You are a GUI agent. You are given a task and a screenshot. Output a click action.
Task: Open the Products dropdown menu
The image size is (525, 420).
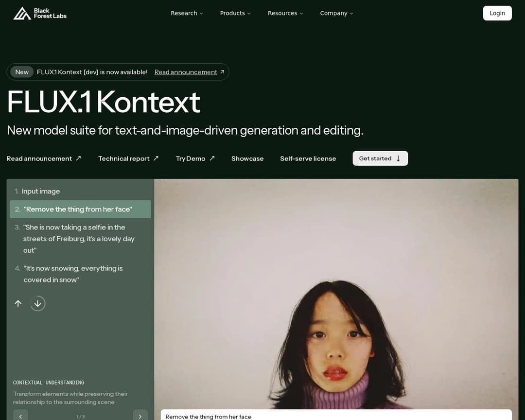coord(235,13)
